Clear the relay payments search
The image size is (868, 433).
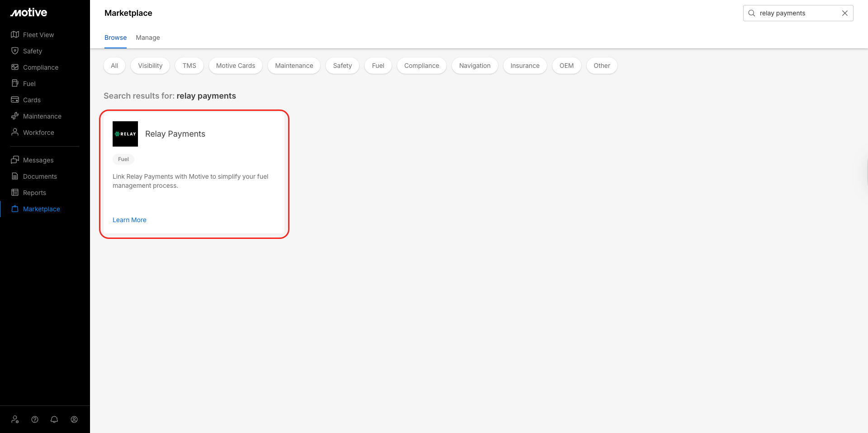coord(844,13)
